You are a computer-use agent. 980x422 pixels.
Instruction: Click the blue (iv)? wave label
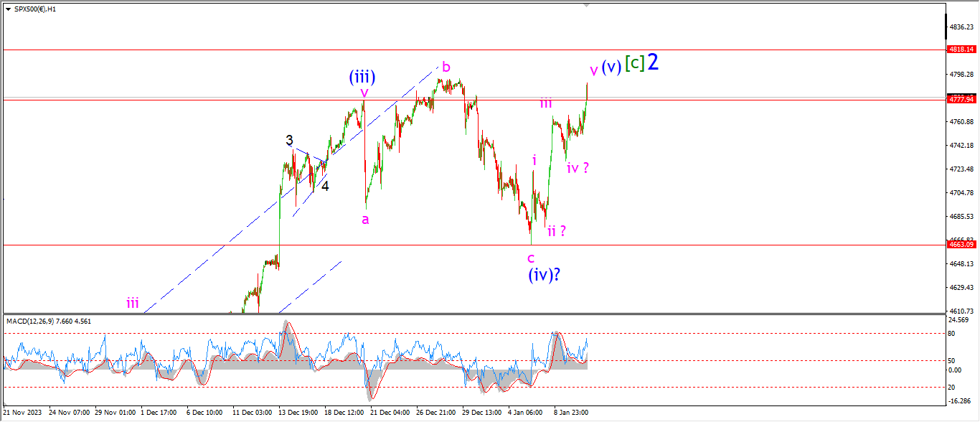point(545,274)
